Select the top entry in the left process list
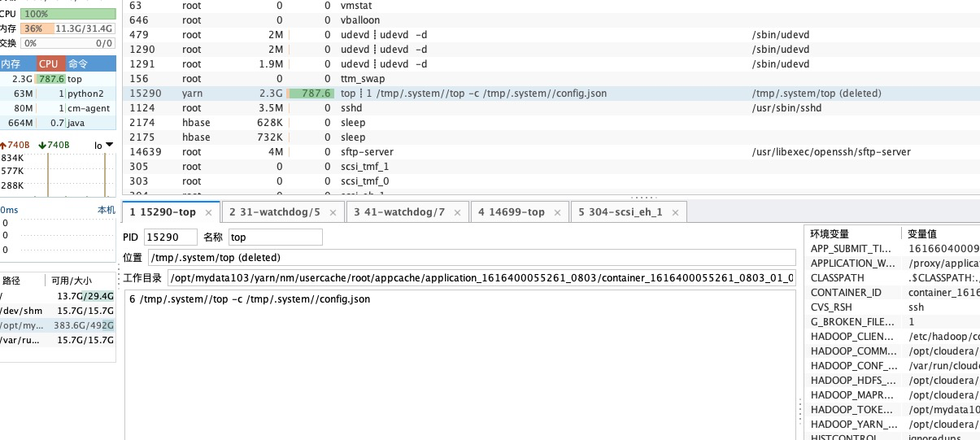Image resolution: width=980 pixels, height=440 pixels. (x=58, y=79)
